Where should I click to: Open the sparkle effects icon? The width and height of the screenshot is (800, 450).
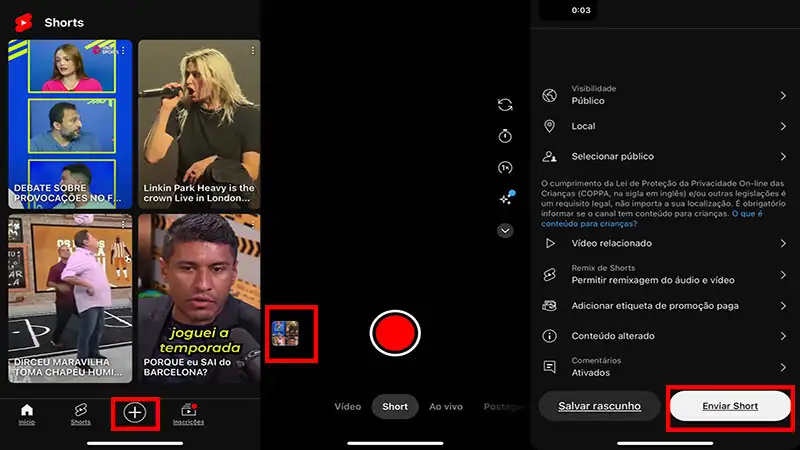tap(505, 199)
